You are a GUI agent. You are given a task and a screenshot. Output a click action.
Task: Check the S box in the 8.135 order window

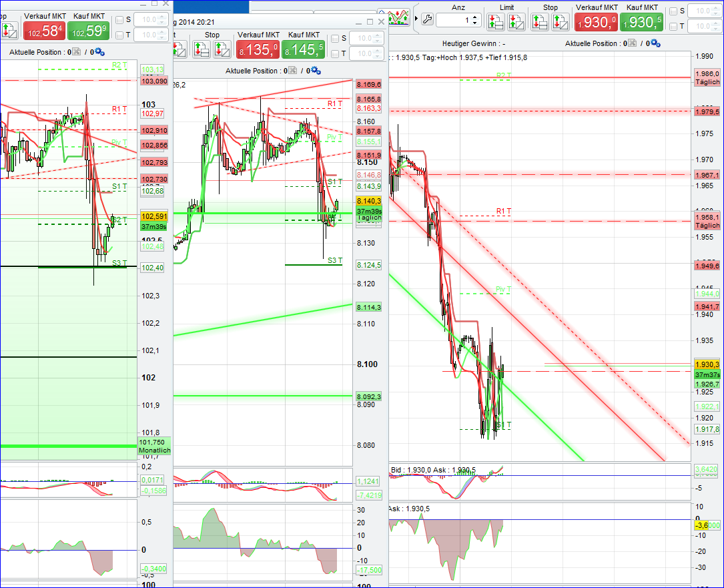(334, 38)
